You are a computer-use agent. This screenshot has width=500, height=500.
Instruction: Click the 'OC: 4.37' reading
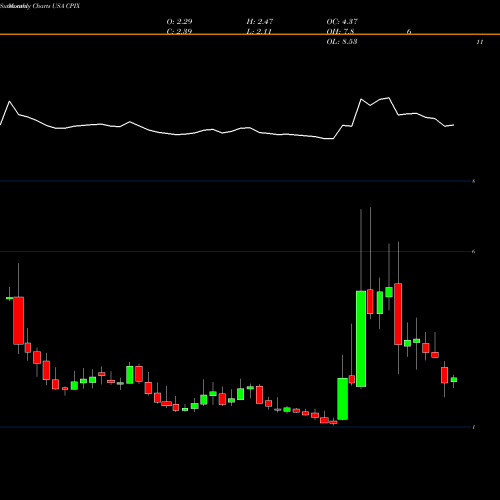point(342,22)
